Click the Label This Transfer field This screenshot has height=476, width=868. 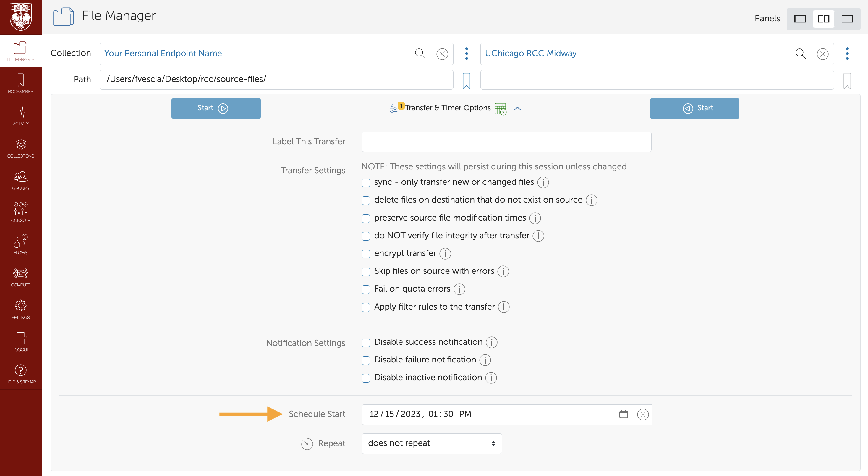click(506, 142)
